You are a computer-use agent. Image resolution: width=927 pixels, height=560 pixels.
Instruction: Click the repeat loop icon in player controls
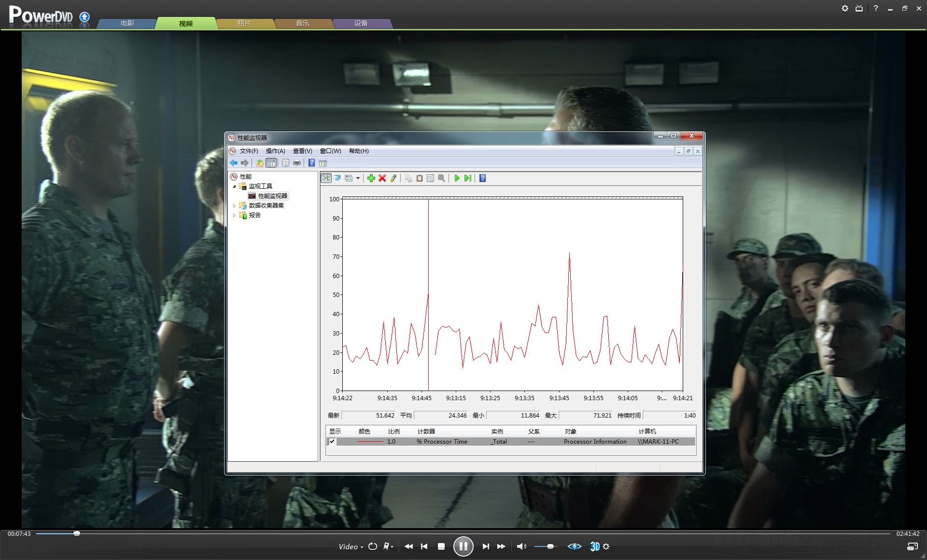(x=372, y=546)
